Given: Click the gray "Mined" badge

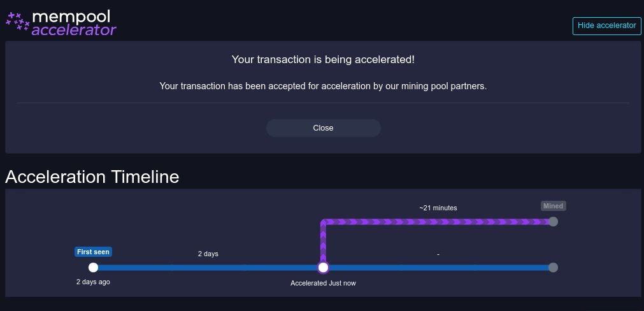Looking at the screenshot, I should [553, 206].
